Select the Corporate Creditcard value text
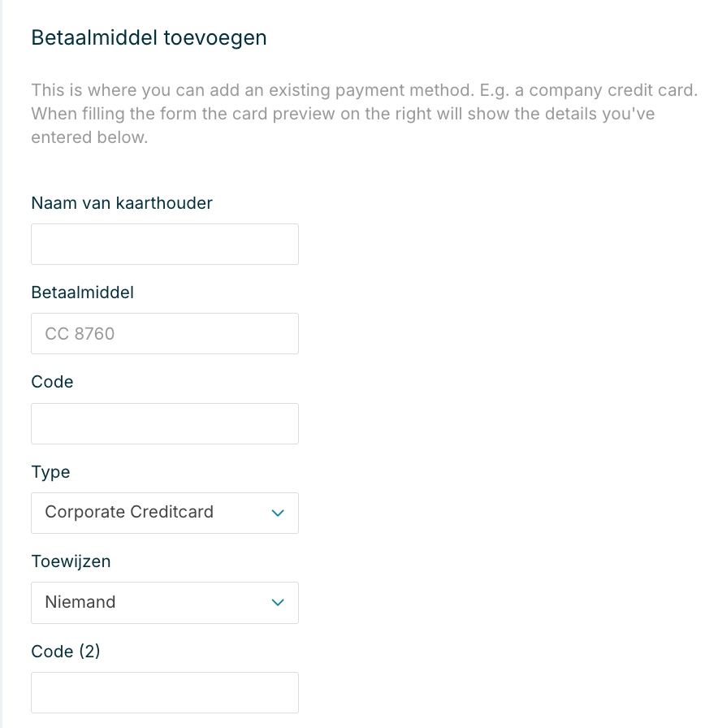Image resolution: width=718 pixels, height=728 pixels. 129,513
